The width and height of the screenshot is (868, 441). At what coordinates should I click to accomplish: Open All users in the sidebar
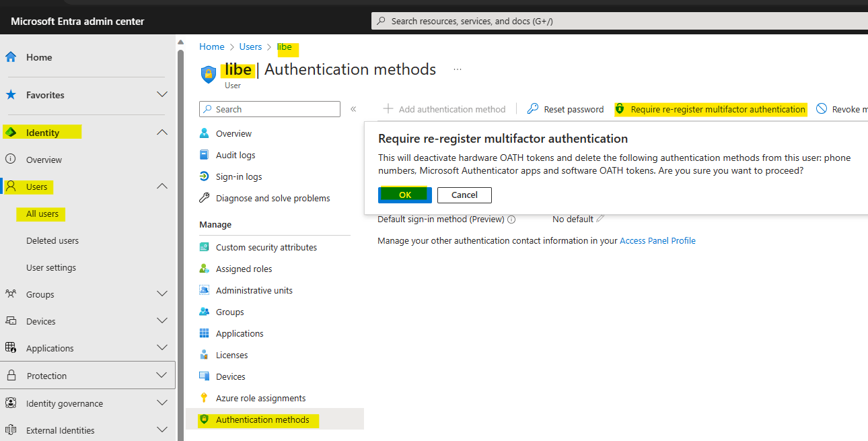(x=42, y=214)
